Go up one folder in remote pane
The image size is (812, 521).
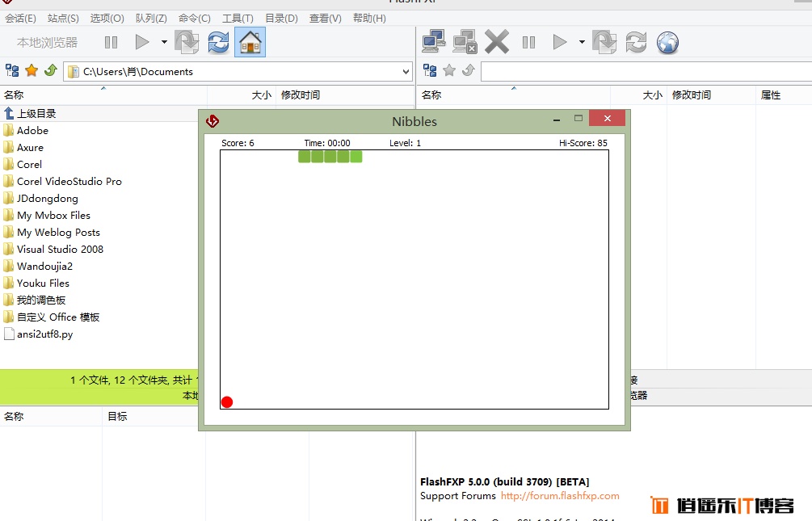click(469, 70)
